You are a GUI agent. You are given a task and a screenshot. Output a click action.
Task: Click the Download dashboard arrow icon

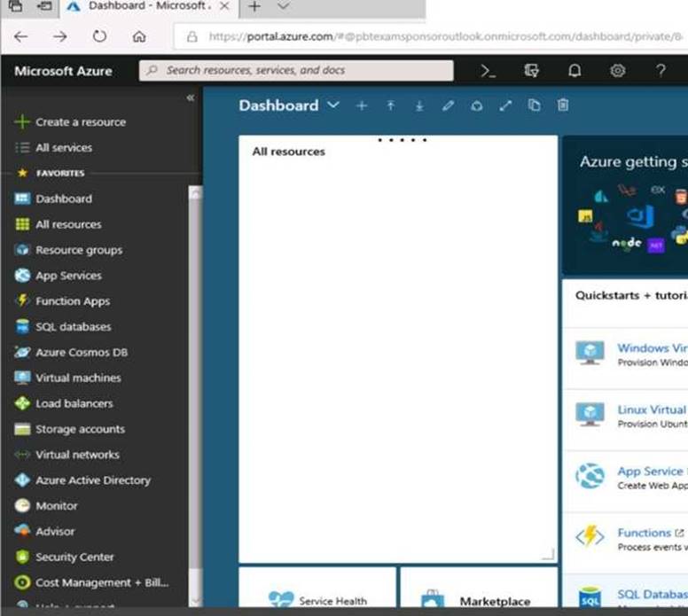419,105
